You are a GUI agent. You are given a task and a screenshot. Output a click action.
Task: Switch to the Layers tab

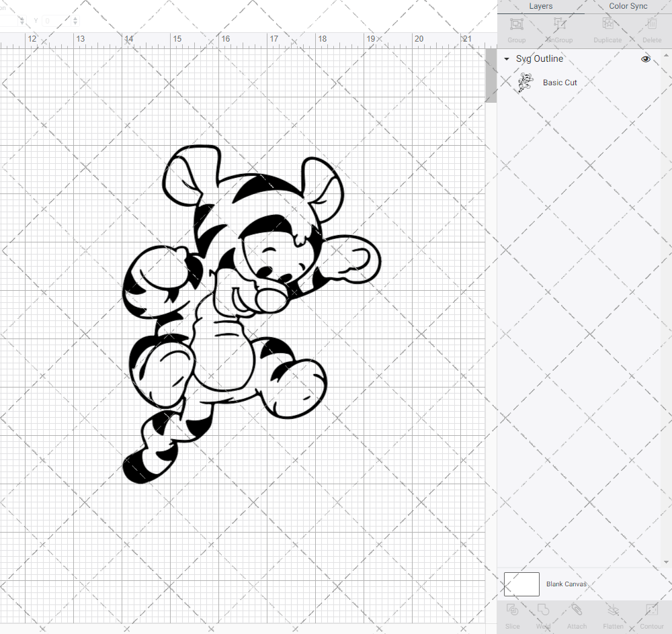coord(540,7)
